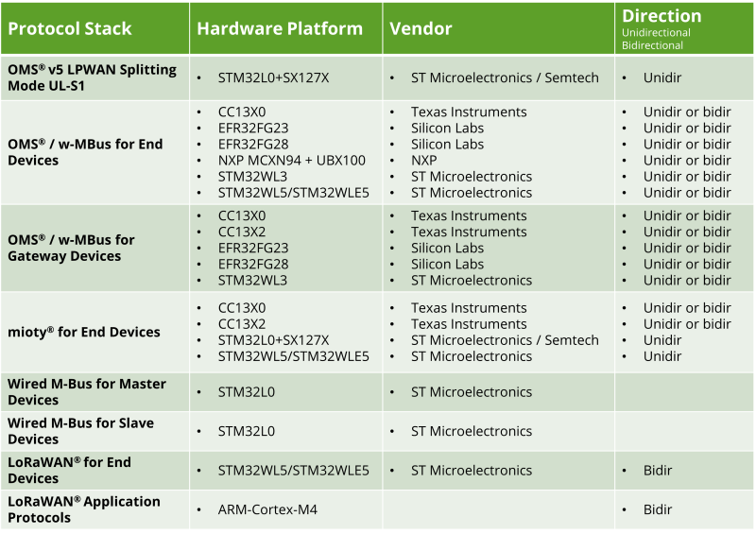Select "OMS / w-MBus for End Devices" cell
Image resolution: width=756 pixels, height=534 pixels.
[x=95, y=152]
